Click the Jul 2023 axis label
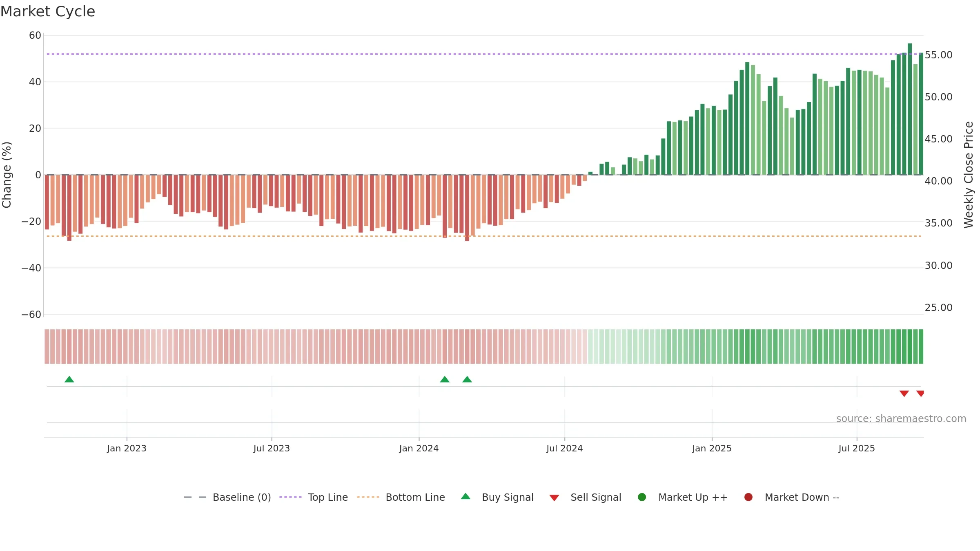This screenshot has width=980, height=551. pos(272,448)
